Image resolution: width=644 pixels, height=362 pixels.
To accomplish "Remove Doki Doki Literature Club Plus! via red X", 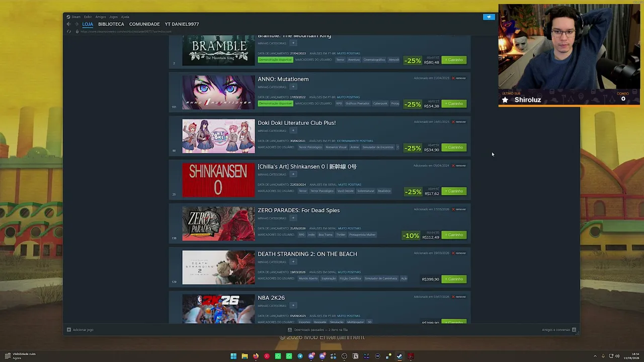I will (453, 122).
